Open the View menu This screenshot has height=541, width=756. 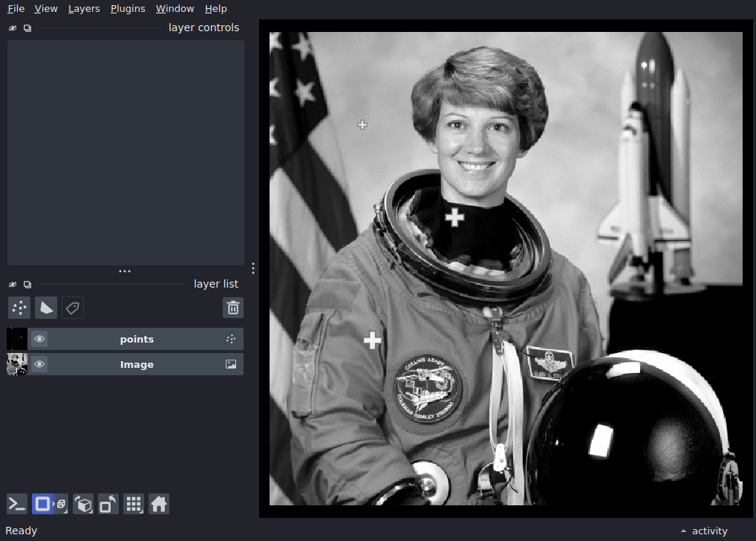pos(46,9)
